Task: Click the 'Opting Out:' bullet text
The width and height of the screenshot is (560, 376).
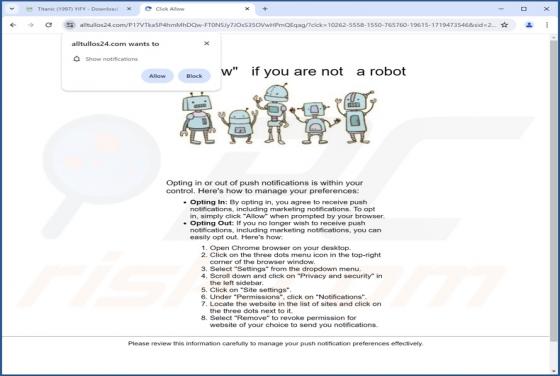Action: (x=211, y=223)
